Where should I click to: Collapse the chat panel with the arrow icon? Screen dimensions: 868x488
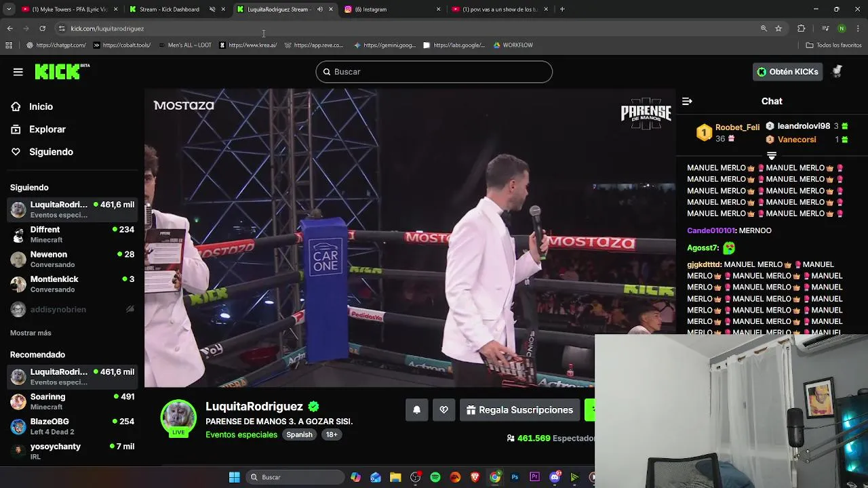(x=687, y=101)
